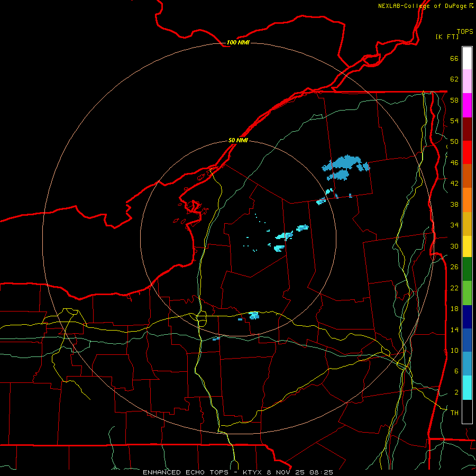
Task: Click the '42' legend value label
Action: 454,184
